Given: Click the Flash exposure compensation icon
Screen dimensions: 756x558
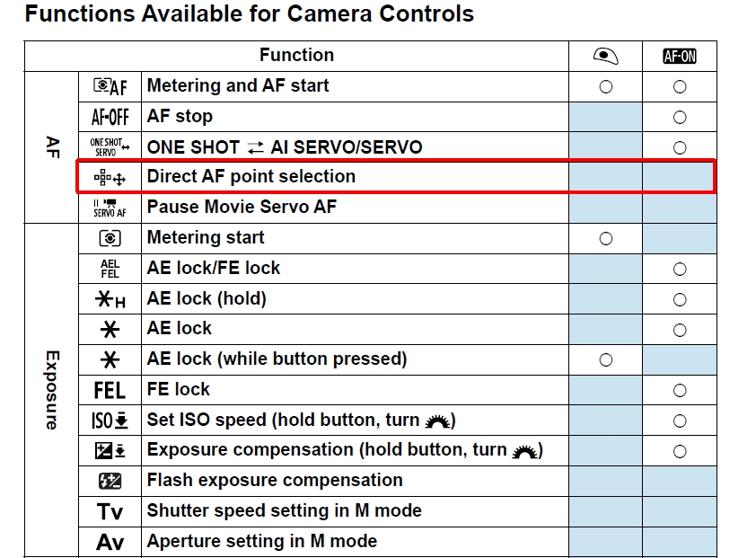Looking at the screenshot, I should click(x=110, y=481).
